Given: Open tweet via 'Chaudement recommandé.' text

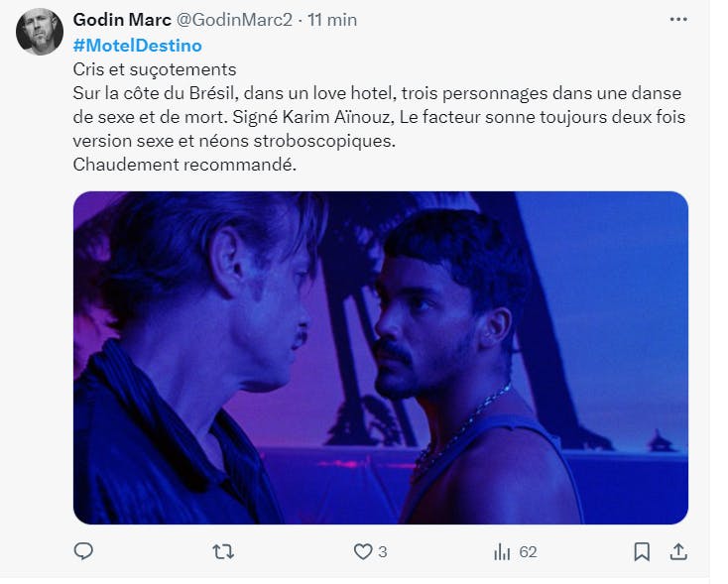Looking at the screenshot, I should click(x=184, y=165).
